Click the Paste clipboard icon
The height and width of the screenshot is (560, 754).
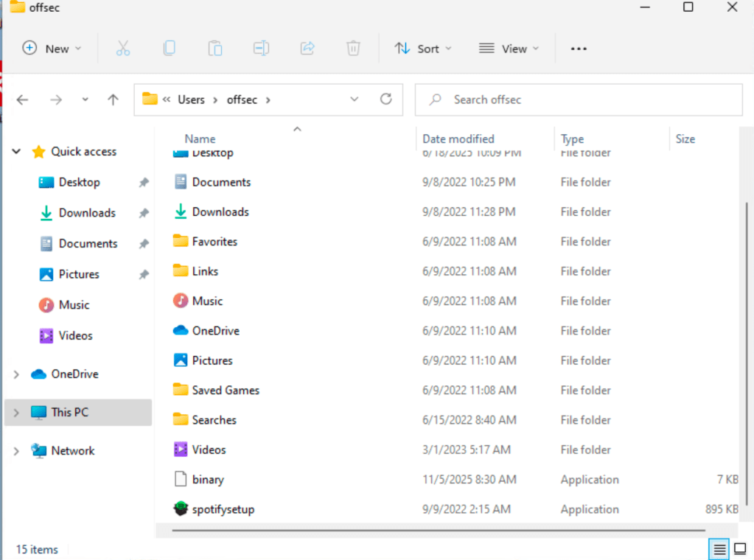pyautogui.click(x=214, y=49)
